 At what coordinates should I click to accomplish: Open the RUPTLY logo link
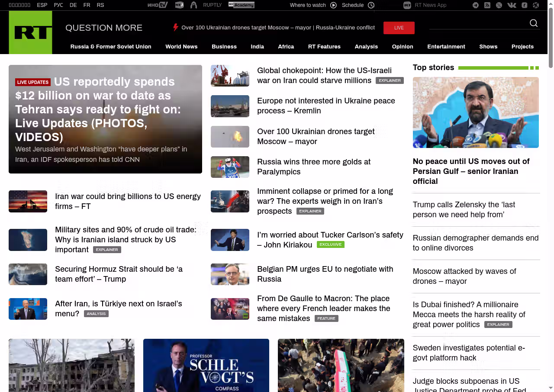pyautogui.click(x=212, y=5)
